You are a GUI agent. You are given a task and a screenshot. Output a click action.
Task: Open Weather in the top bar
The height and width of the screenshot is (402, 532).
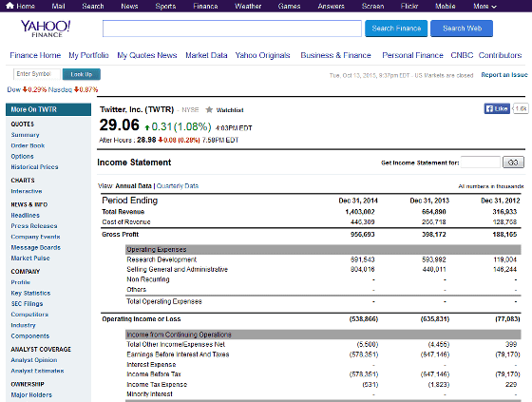(x=248, y=6)
